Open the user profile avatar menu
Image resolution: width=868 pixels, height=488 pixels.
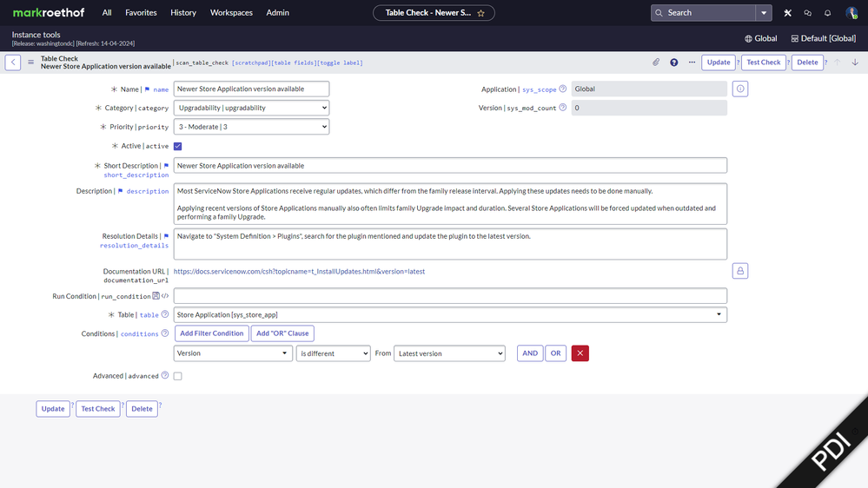tap(851, 13)
